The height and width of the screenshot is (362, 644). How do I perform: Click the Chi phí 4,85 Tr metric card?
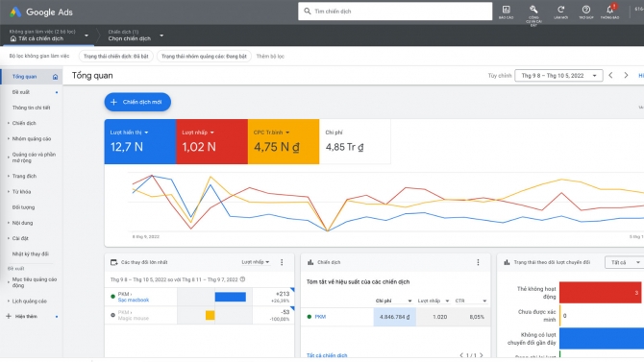point(355,141)
